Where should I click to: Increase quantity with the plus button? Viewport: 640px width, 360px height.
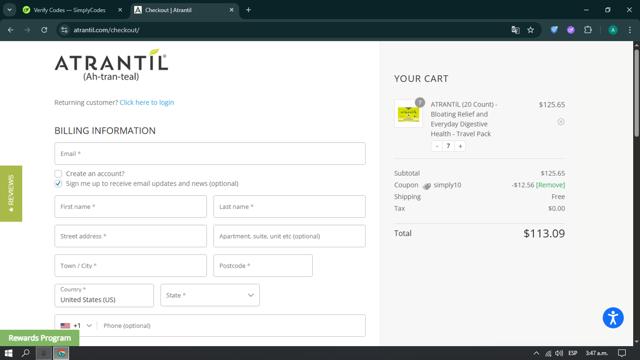coord(460,146)
